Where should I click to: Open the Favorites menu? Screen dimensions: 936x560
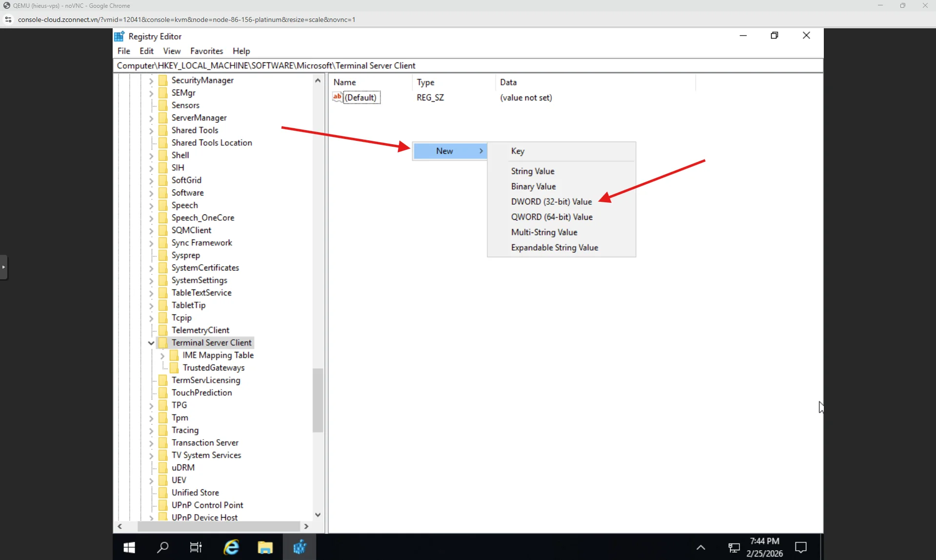tap(206, 51)
